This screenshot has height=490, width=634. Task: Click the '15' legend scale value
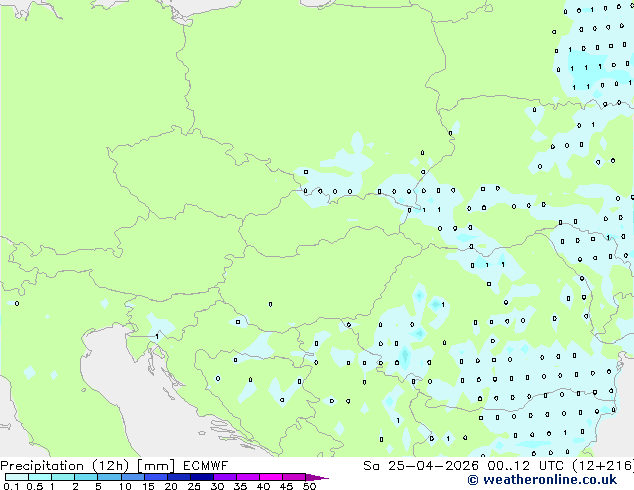click(148, 486)
